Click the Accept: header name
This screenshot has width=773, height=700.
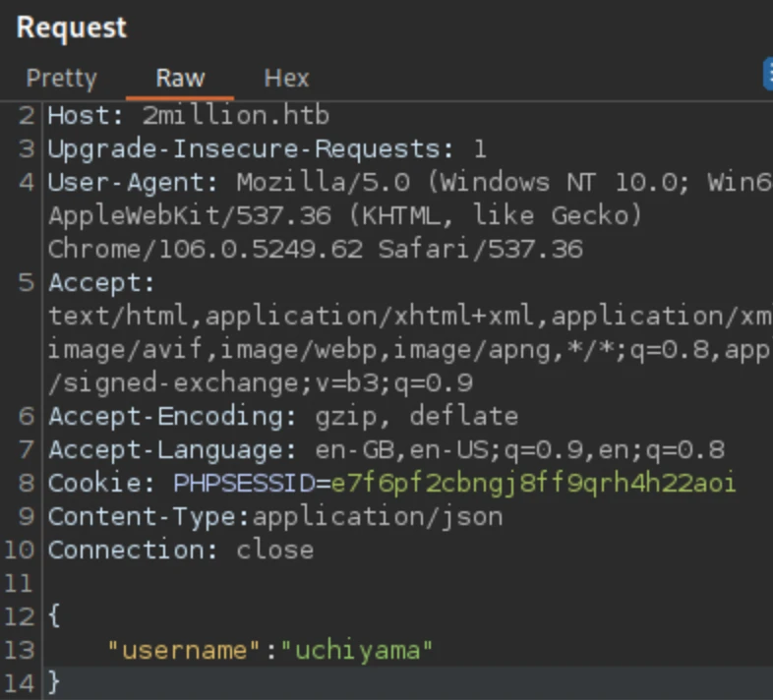tap(101, 283)
